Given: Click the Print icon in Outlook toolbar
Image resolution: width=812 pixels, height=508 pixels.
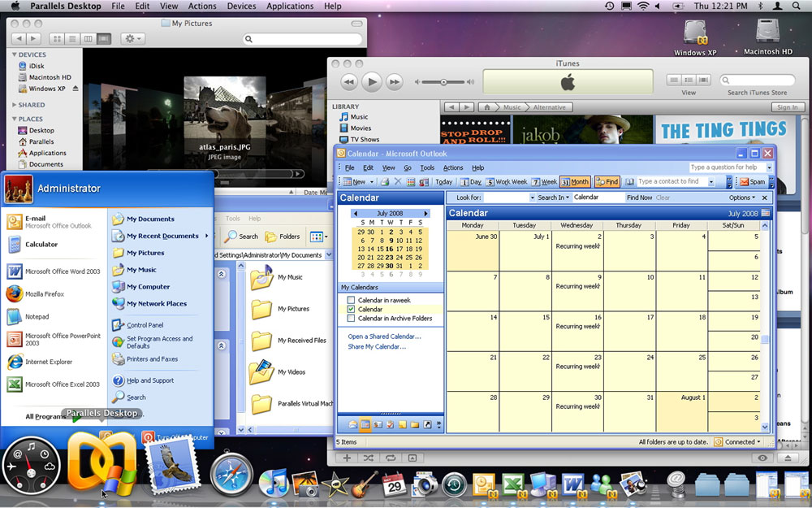Looking at the screenshot, I should point(385,182).
